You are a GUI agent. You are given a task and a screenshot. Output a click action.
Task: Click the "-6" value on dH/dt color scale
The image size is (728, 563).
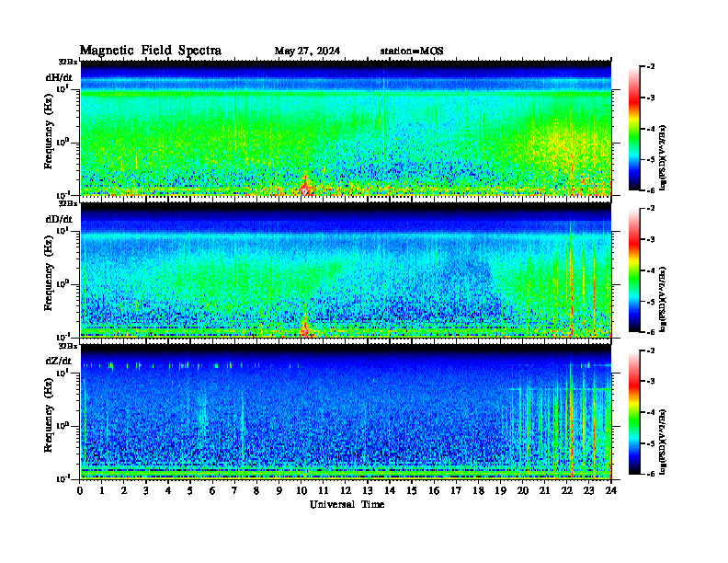[x=652, y=190]
